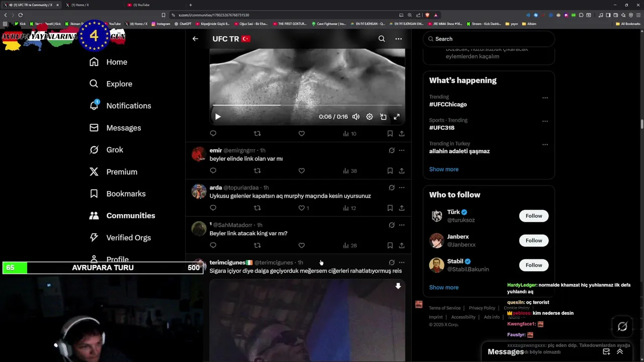
Task: Like arda's post with 1 like
Action: pyautogui.click(x=303, y=208)
